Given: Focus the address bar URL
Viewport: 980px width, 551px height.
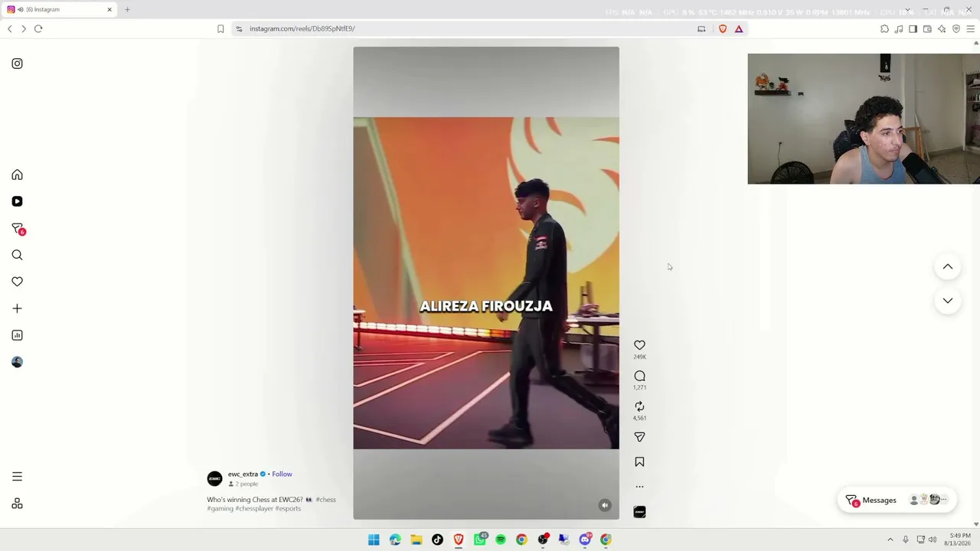Looking at the screenshot, I should coord(302,28).
